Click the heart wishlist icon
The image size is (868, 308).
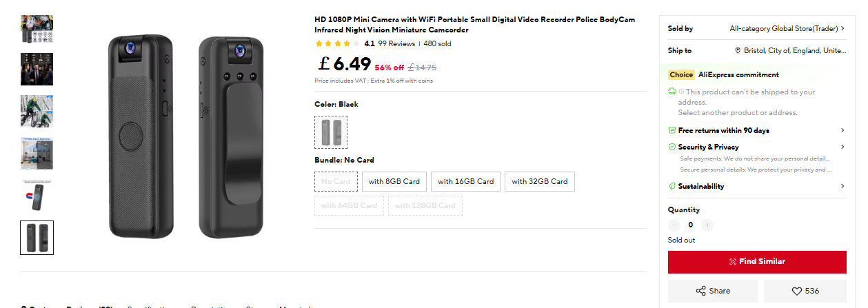796,291
